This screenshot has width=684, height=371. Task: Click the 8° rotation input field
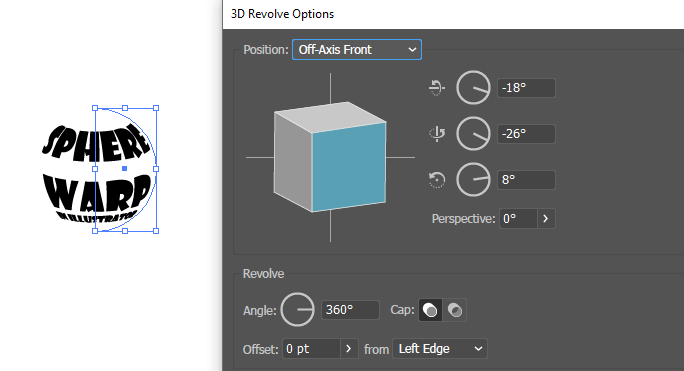pos(527,180)
